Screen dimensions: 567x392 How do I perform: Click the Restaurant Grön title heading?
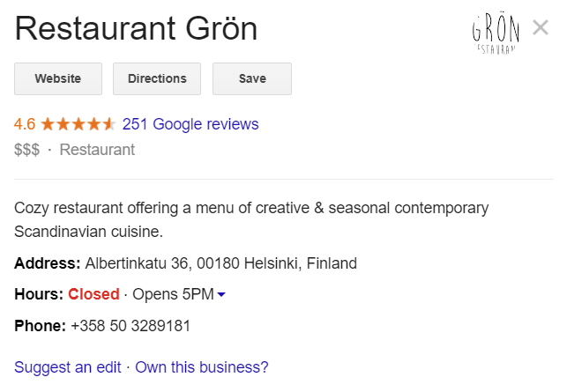click(136, 29)
